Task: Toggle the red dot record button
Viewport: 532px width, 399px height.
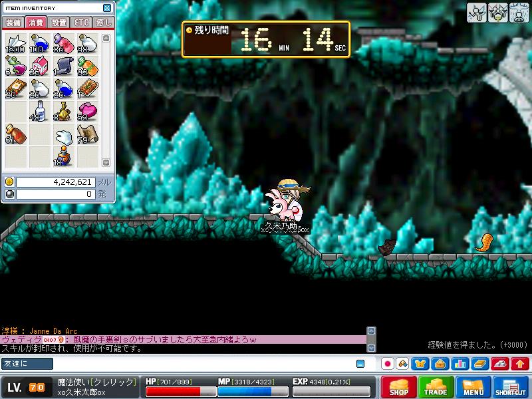Action: click(388, 364)
